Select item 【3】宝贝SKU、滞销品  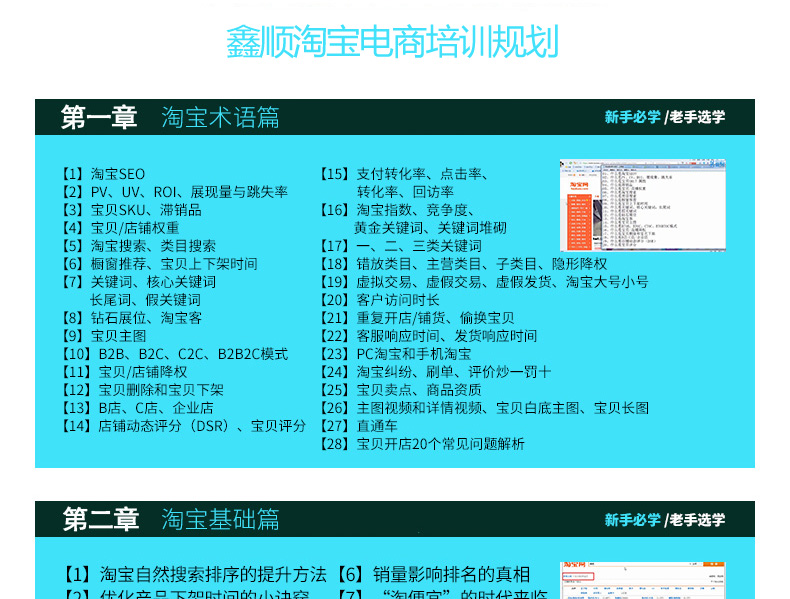(131, 210)
